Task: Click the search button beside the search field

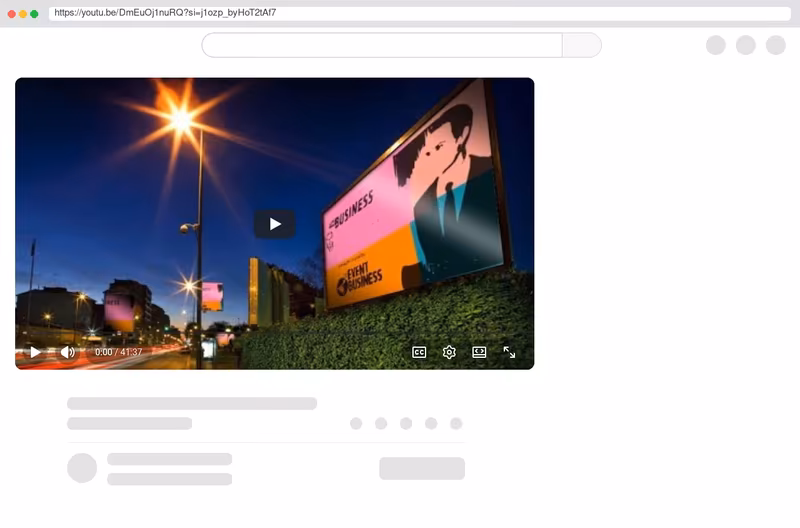Action: (x=582, y=45)
